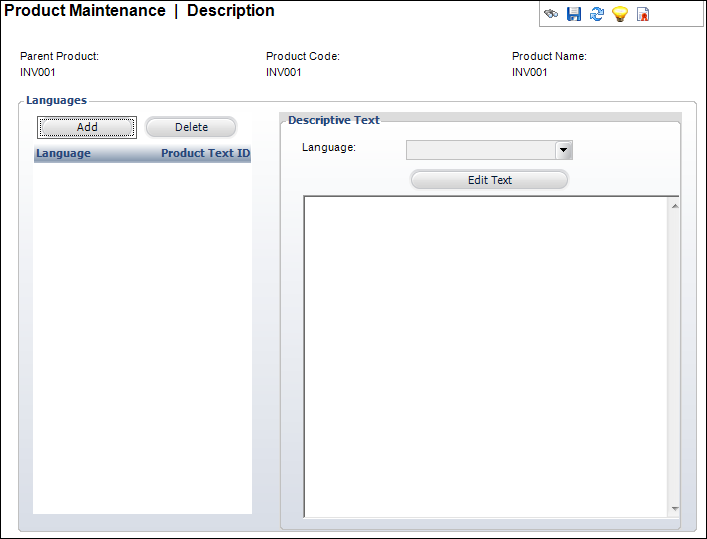Save using the floppy disk icon

[574, 14]
